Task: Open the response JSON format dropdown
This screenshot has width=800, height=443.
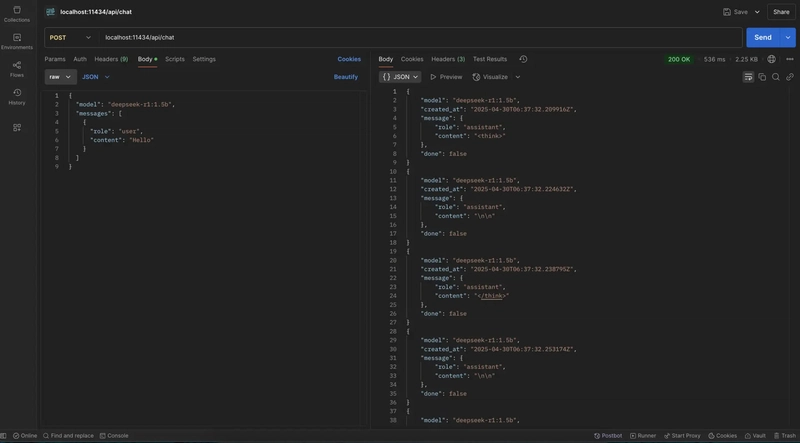Action: tap(400, 77)
